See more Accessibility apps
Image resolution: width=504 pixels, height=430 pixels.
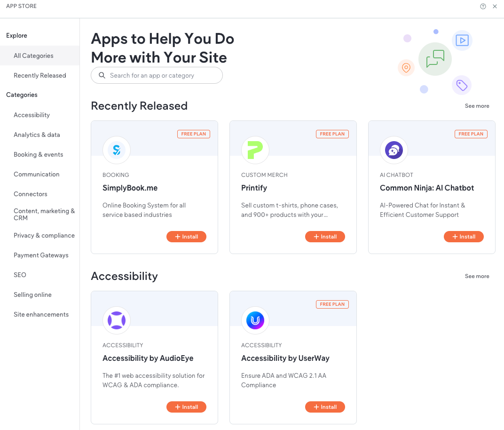pyautogui.click(x=477, y=276)
